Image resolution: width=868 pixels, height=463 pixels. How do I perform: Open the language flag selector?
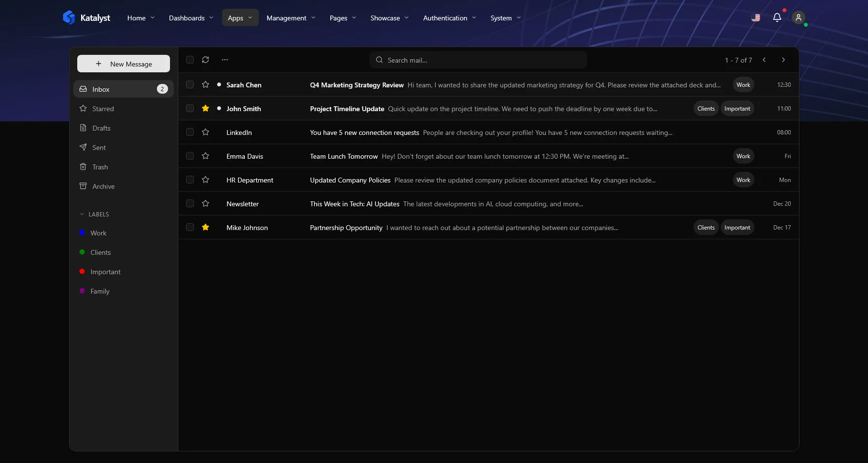[x=755, y=17]
